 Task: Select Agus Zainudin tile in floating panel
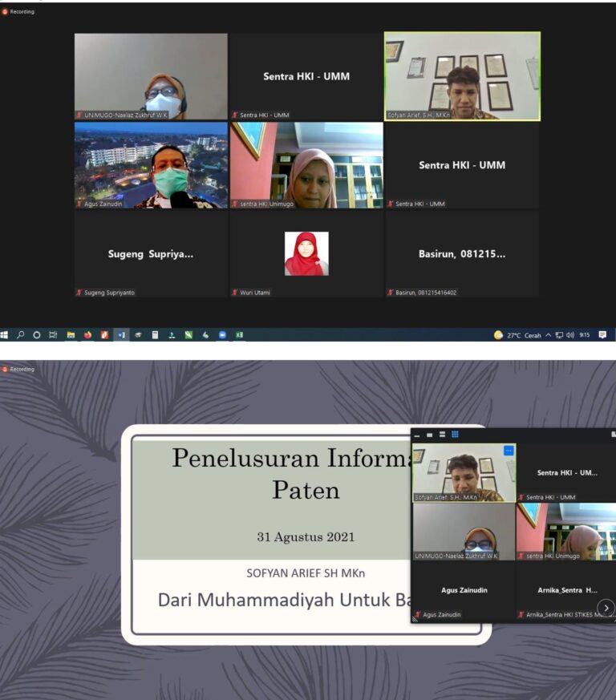(x=464, y=591)
